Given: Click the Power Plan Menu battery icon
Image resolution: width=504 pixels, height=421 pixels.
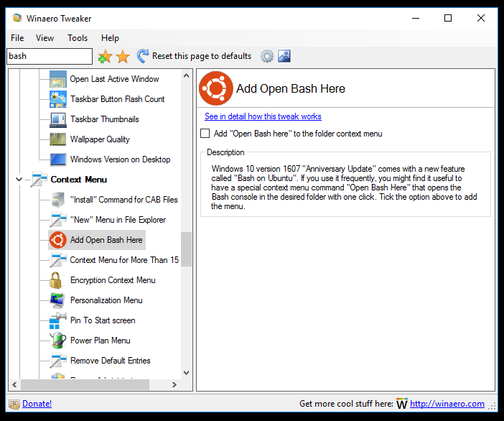Looking at the screenshot, I should [x=58, y=341].
